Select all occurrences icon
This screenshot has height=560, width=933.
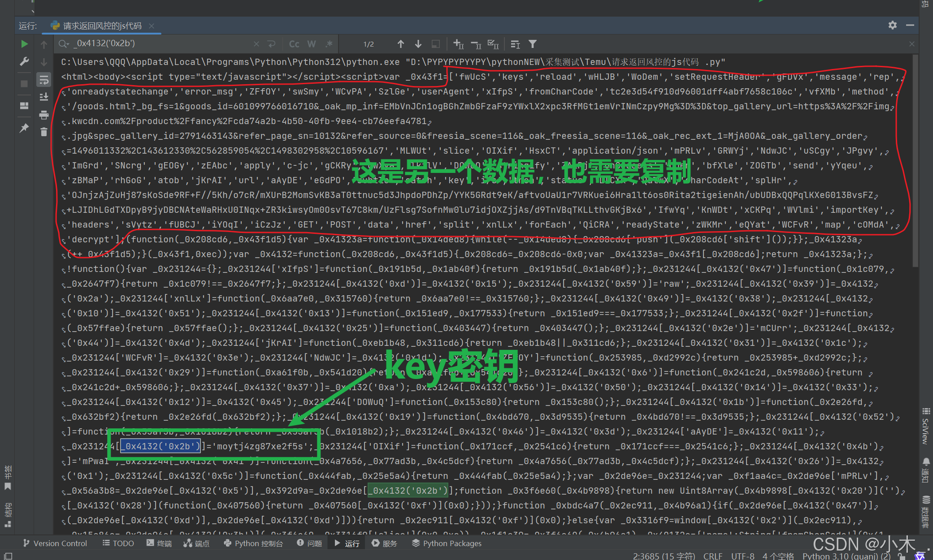493,44
